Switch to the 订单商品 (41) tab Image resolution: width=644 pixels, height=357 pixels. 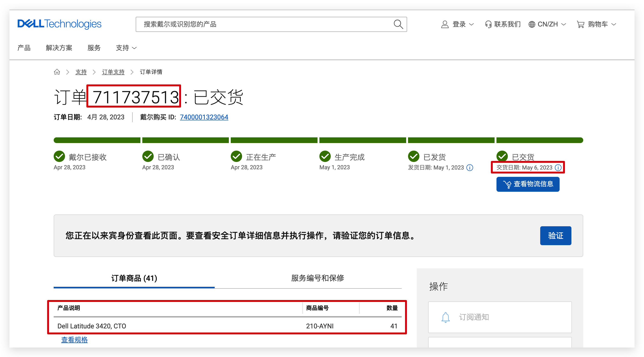(134, 278)
